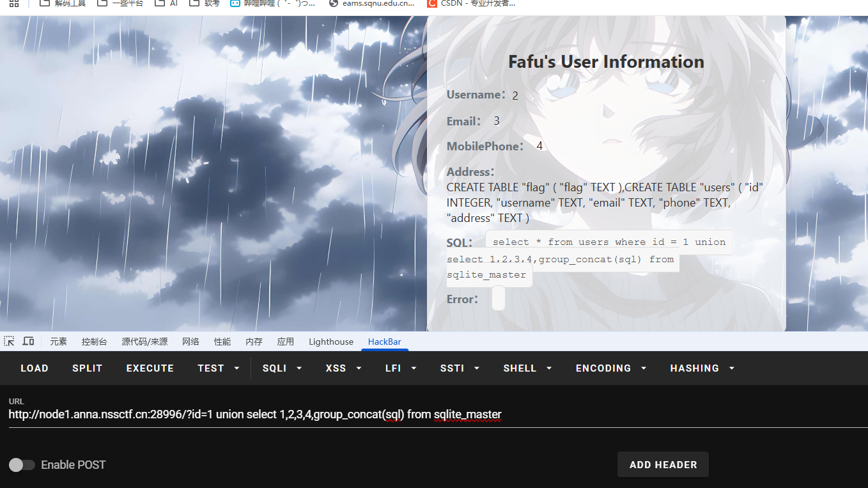Open the CSDN bookmark
The height and width of the screenshot is (488, 868).
click(470, 3)
